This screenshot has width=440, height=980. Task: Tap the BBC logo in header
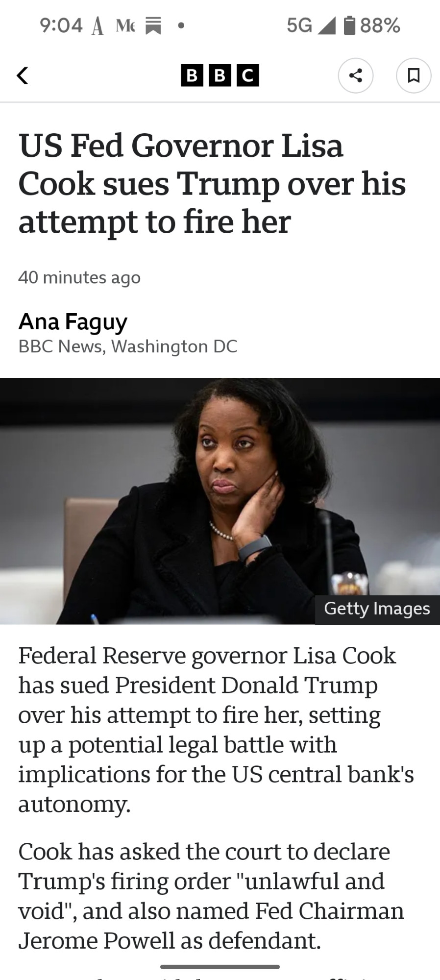tap(220, 75)
